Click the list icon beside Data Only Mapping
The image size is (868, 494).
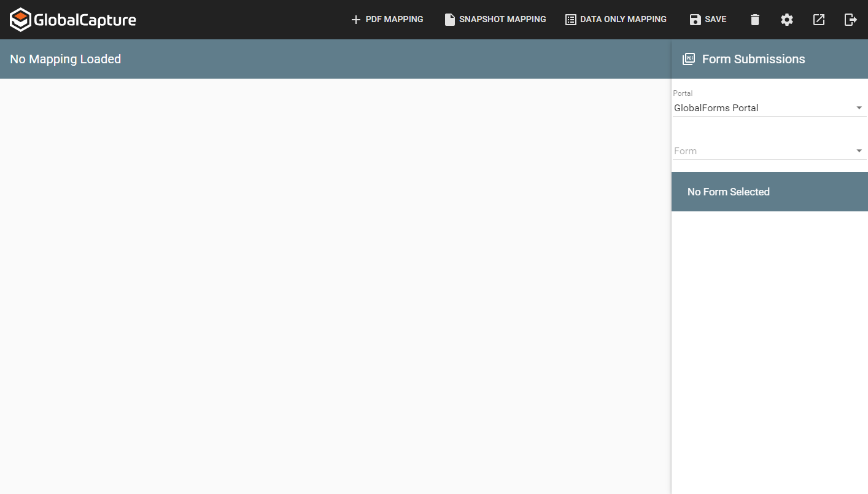571,20
